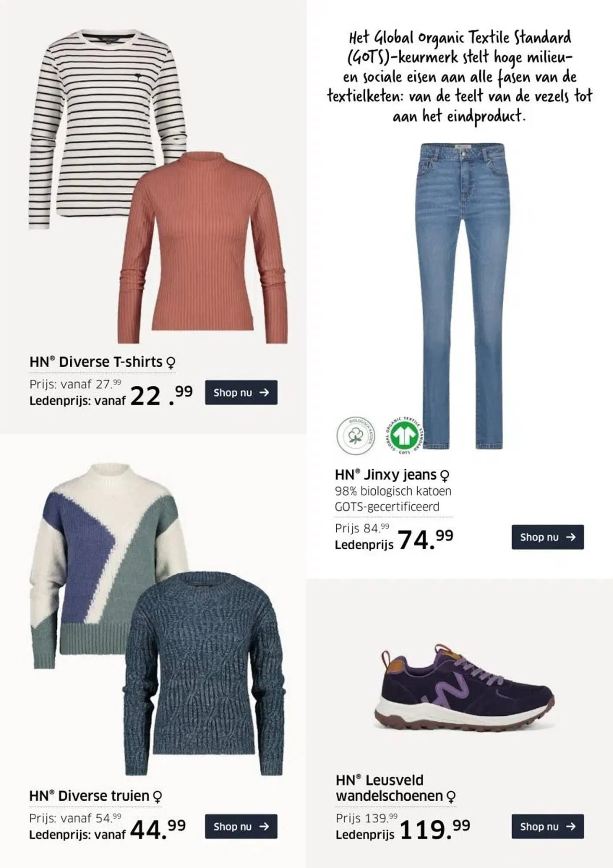The width and height of the screenshot is (613, 868).
Task: Open the HN Diverse truien title
Action: coord(89,796)
